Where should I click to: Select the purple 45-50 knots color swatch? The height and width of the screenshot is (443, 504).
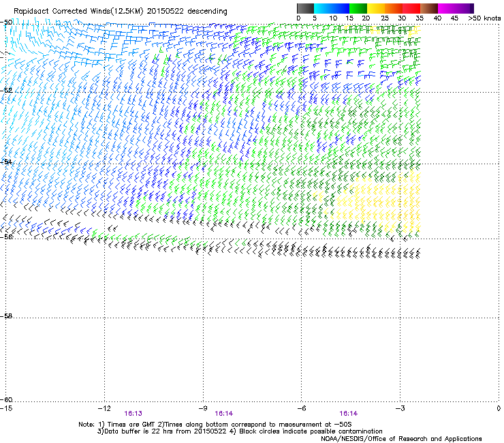click(464, 8)
